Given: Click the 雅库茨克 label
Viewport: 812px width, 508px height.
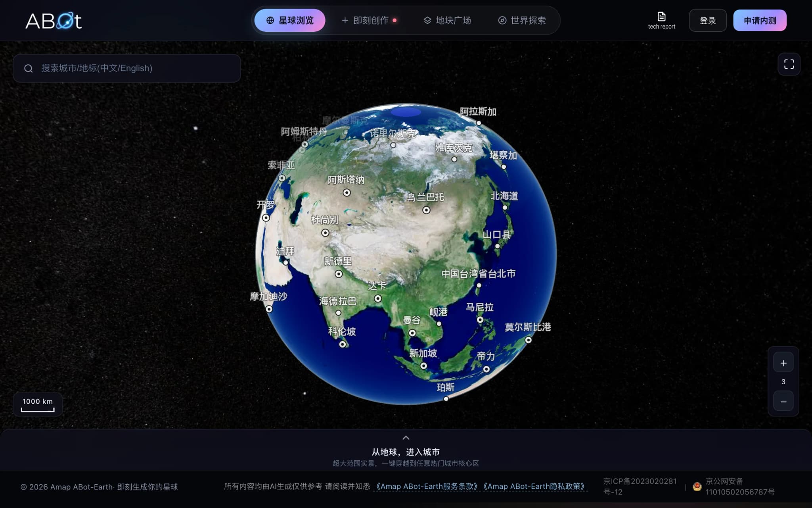Looking at the screenshot, I should coord(454,148).
